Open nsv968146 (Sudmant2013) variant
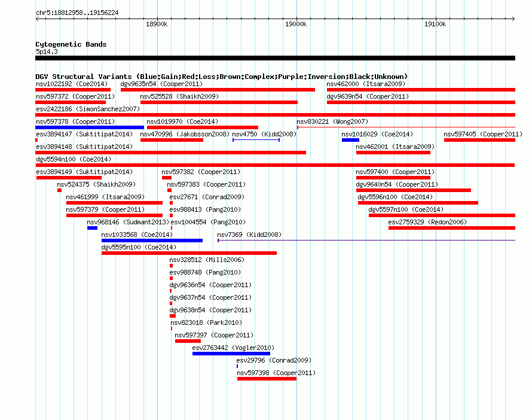 (128, 222)
